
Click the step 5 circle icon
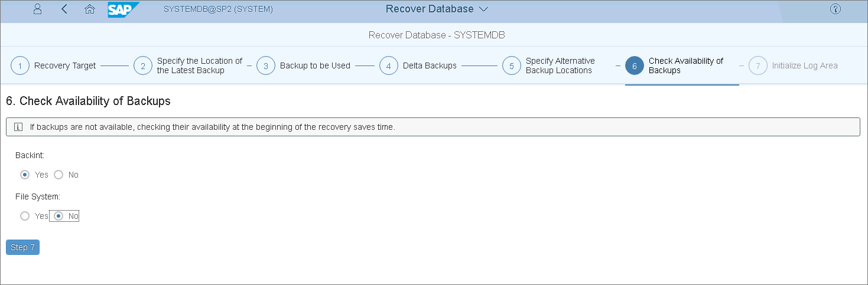[512, 65]
